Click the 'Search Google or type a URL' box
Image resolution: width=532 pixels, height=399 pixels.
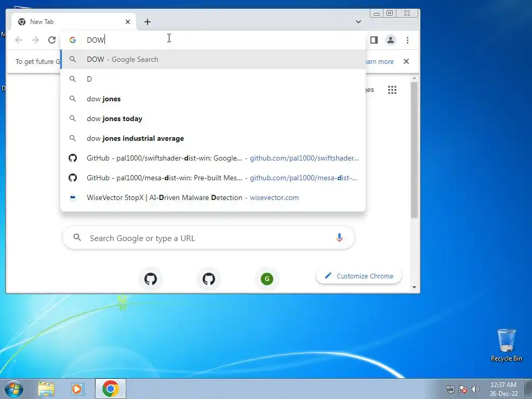click(209, 238)
